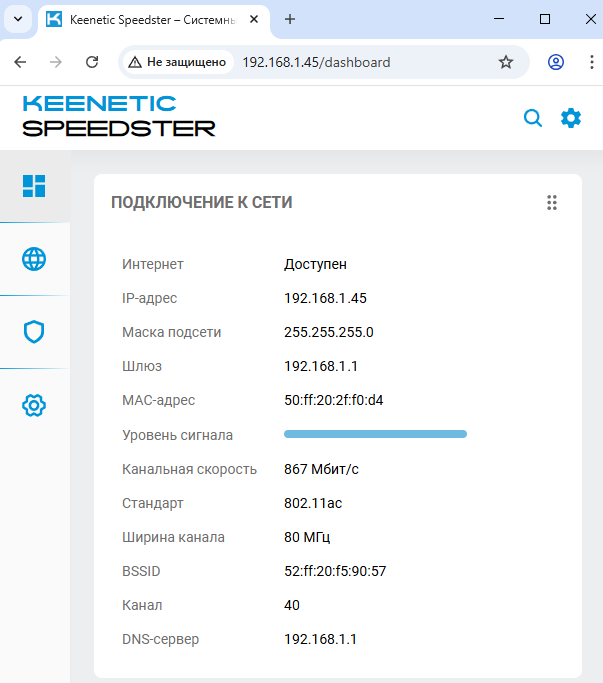Click the widget drag handle dots
603x683 pixels.
click(551, 203)
